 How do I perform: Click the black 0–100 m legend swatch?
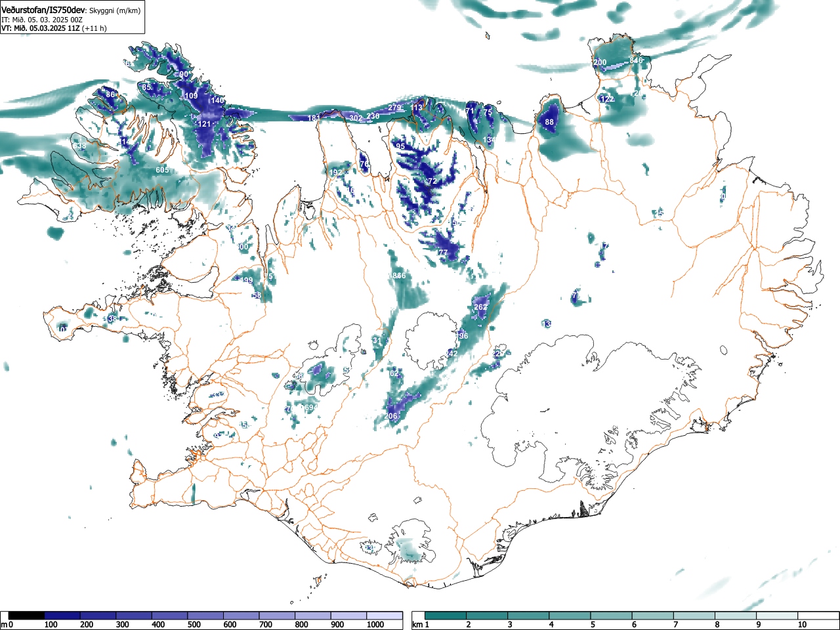[27, 616]
